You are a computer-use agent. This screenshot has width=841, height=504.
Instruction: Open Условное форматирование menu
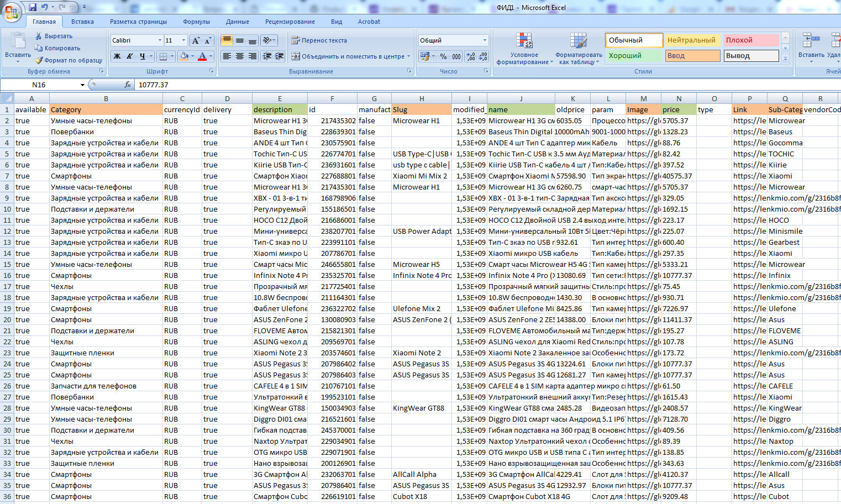tap(524, 49)
